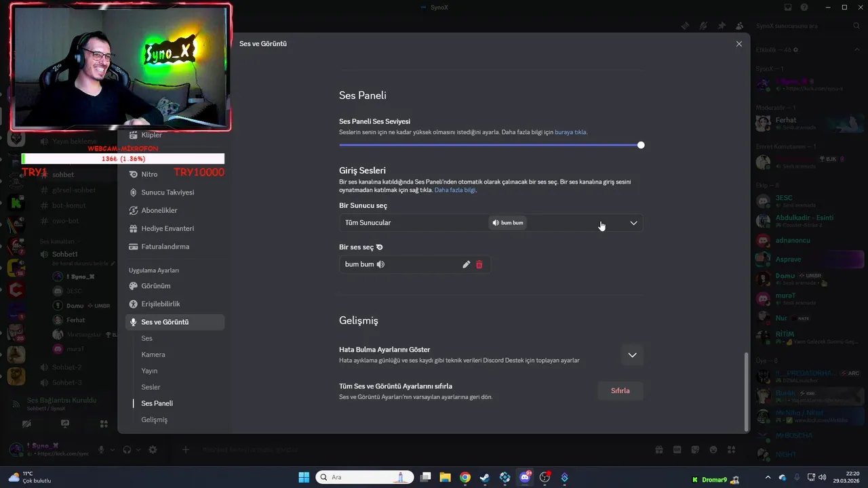Click the Görünüm palette icon
The width and height of the screenshot is (868, 488).
click(x=134, y=286)
